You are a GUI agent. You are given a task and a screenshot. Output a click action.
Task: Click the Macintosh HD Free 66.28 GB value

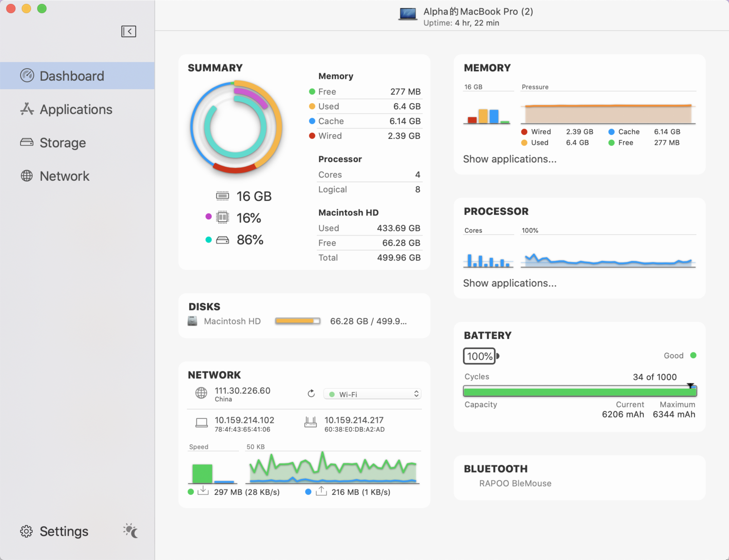pyautogui.click(x=401, y=243)
